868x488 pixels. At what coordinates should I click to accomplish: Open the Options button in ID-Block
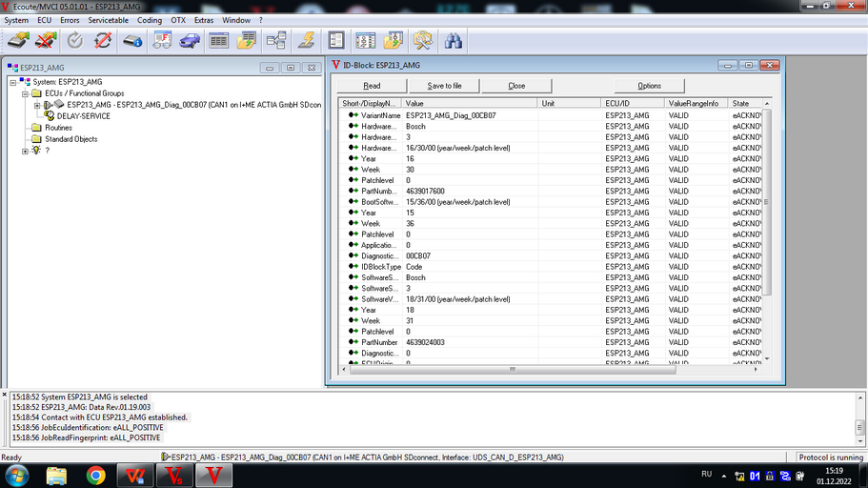650,86
